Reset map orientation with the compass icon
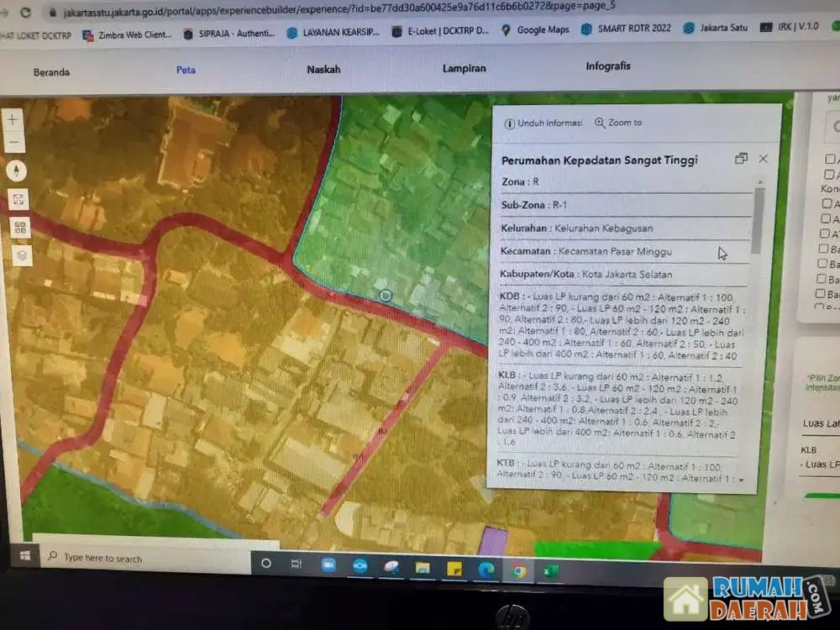 click(16, 171)
